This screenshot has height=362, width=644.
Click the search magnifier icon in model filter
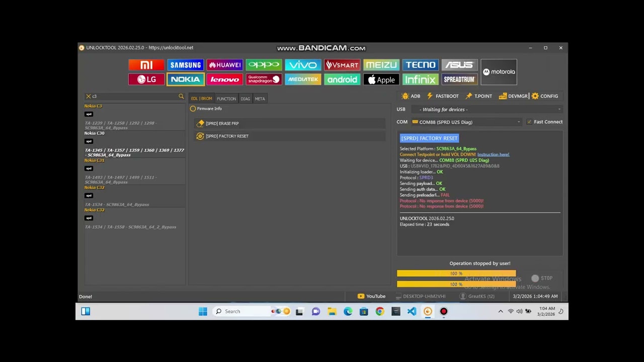181,96
